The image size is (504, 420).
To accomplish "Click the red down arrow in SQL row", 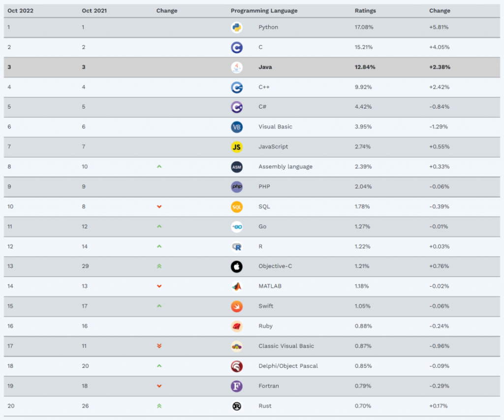I will (x=159, y=207).
